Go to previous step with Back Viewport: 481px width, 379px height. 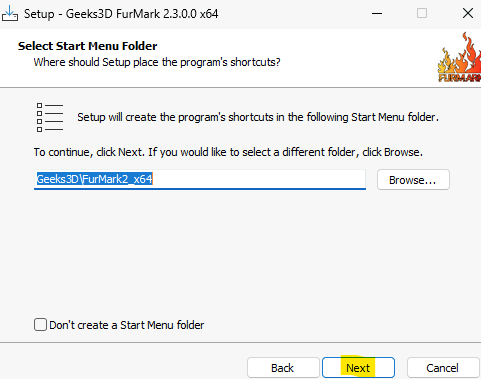point(283,368)
